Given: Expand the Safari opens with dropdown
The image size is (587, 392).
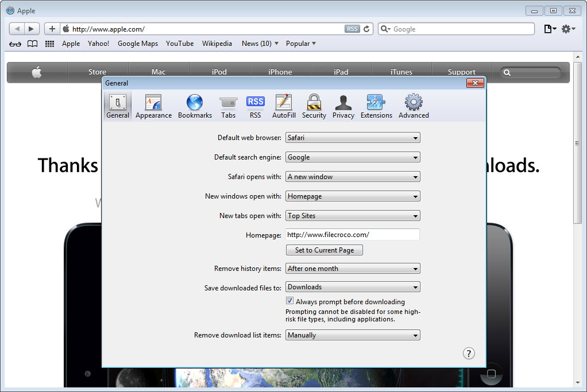Looking at the screenshot, I should click(353, 177).
